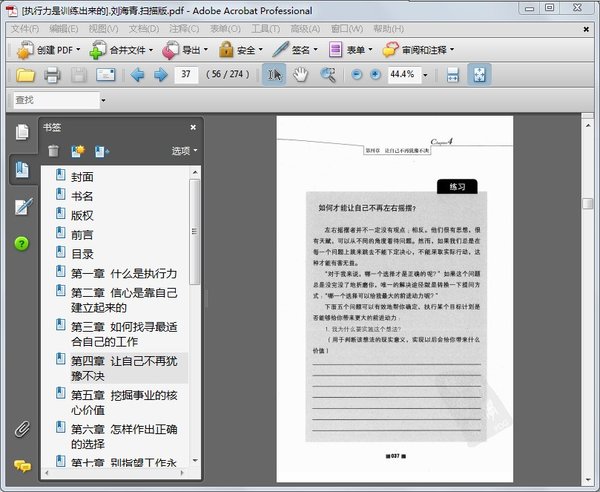Click the 合并文件 button
Screen dimensions: 600x492
tap(125, 49)
